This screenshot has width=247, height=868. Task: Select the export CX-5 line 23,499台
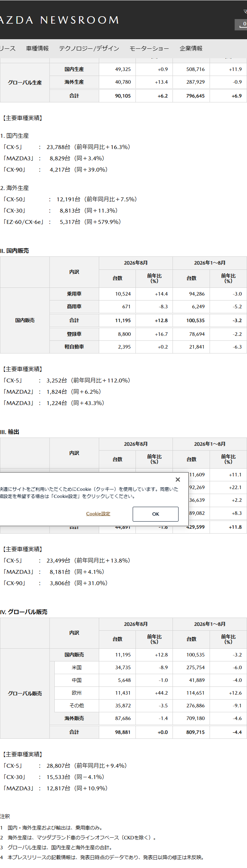[x=67, y=560]
